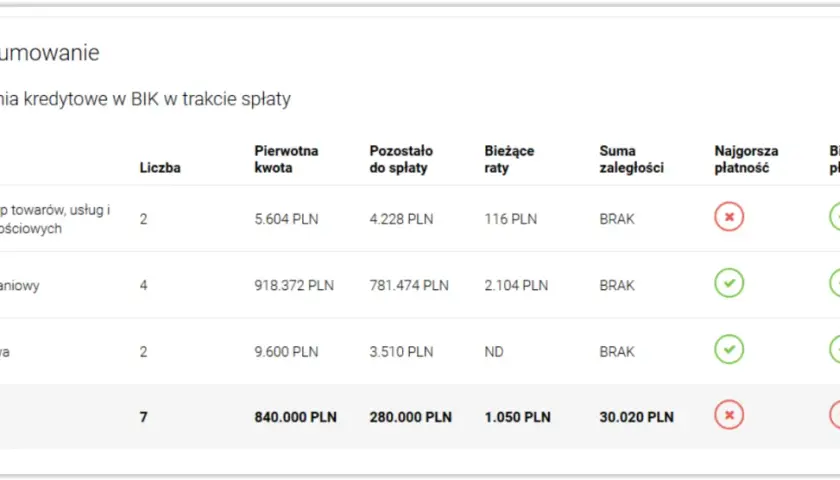Select the Liczba column header
This screenshot has height=480, width=840.
pyautogui.click(x=160, y=168)
